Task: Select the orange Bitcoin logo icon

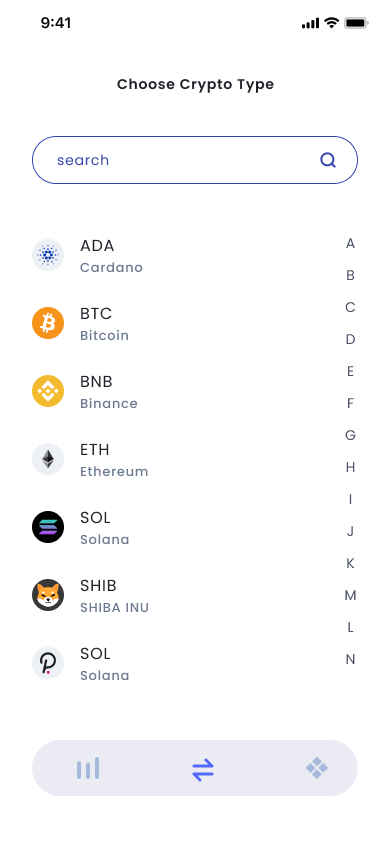Action: pyautogui.click(x=48, y=323)
